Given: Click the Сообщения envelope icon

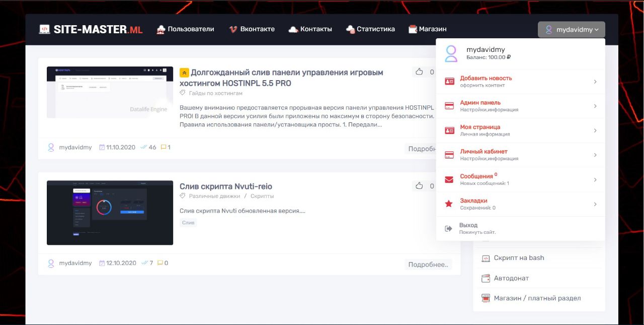Looking at the screenshot, I should click(449, 179).
